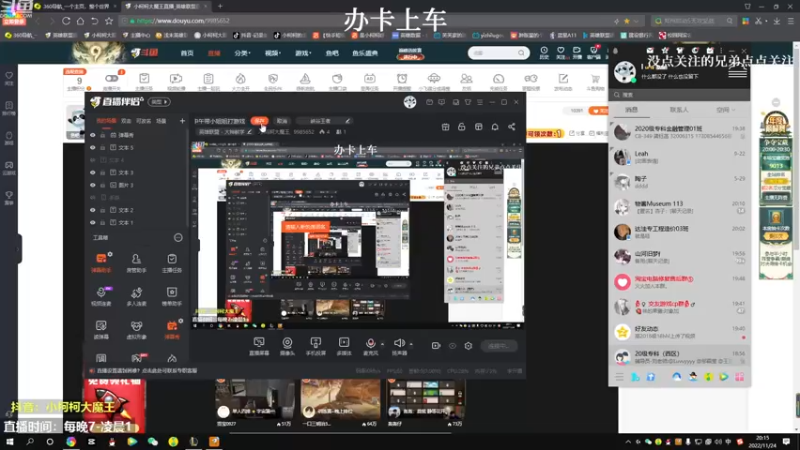Open the mode switch pill beside companion logo

pyautogui.click(x=159, y=102)
